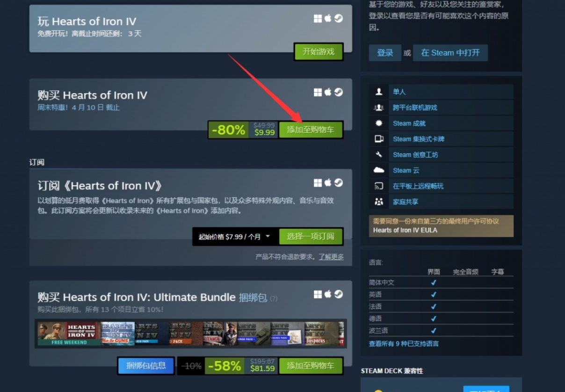
Task: Click the Family Sharing people icon
Action: click(379, 202)
